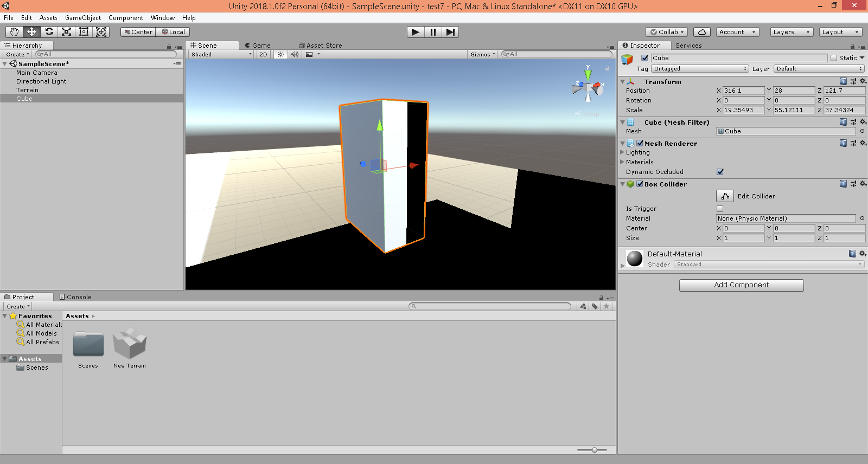Image resolution: width=868 pixels, height=464 pixels.
Task: Switch to the Console tab
Action: point(75,297)
